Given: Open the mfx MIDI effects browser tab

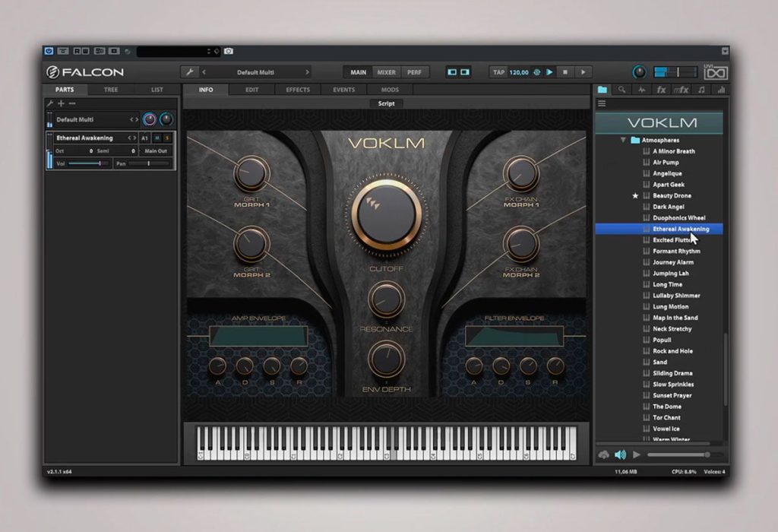Looking at the screenshot, I should click(682, 90).
